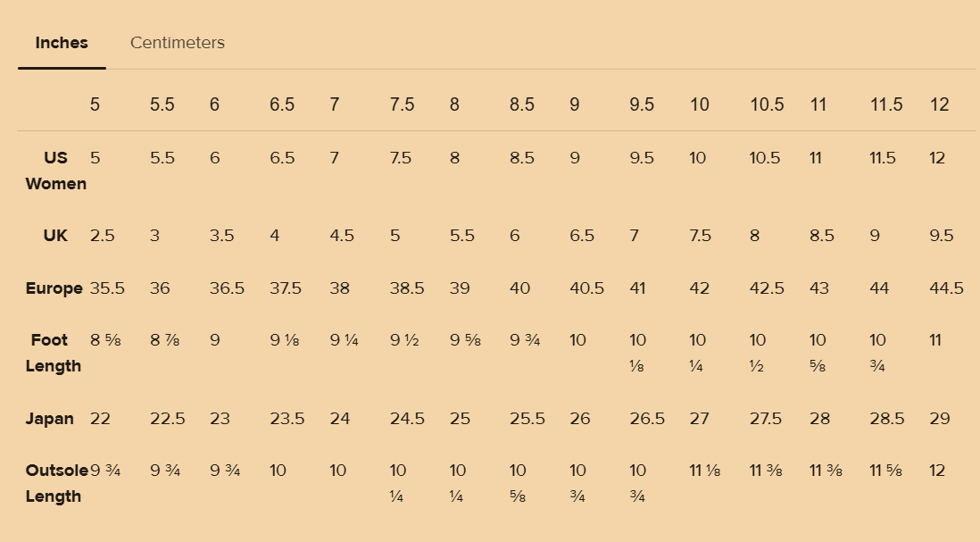Viewport: 980px width, 542px height.
Task: Click Europe size 37.5 cell
Action: click(x=285, y=288)
